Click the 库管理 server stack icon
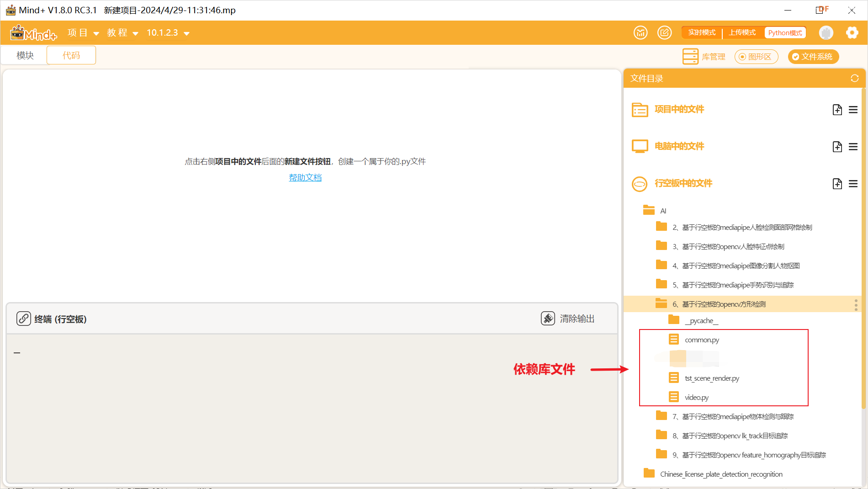 [690, 57]
